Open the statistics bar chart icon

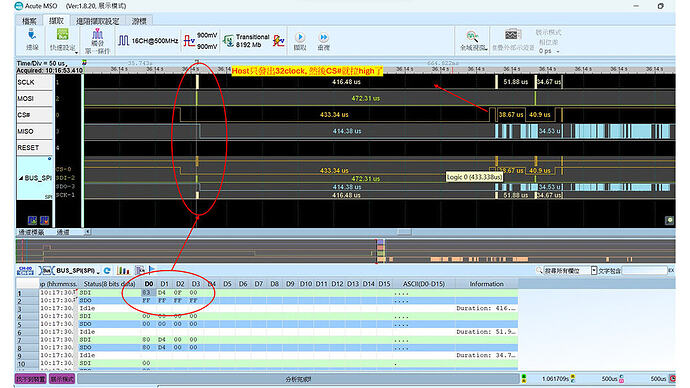[123, 270]
